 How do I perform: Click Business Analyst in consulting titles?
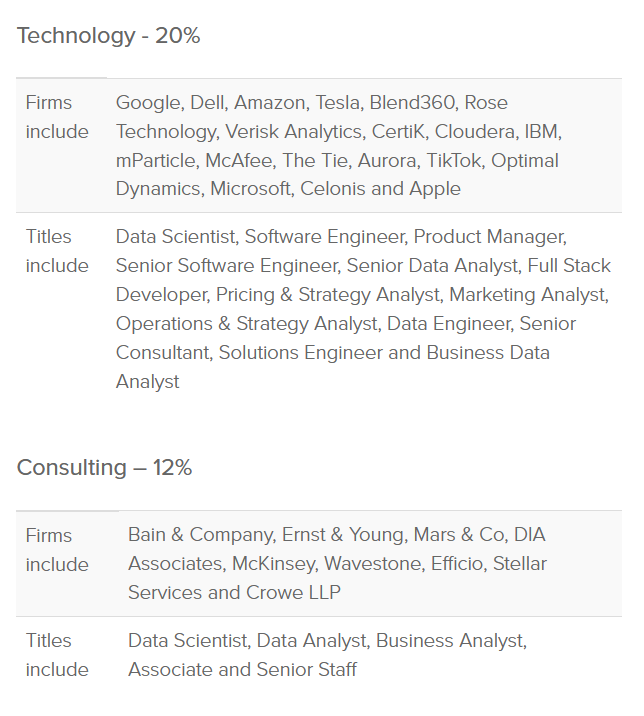click(450, 641)
